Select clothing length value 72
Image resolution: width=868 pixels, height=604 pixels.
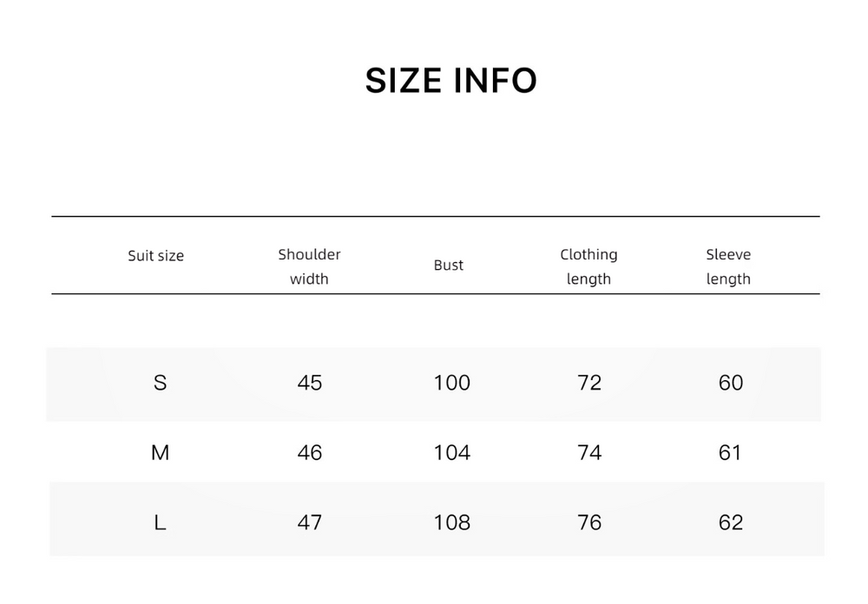589,383
